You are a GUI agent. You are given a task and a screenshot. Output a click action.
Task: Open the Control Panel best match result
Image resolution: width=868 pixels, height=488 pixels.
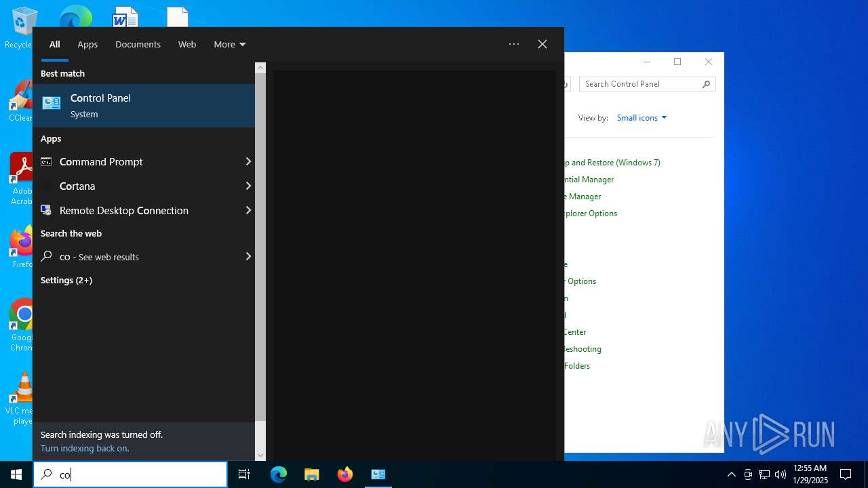[x=144, y=106]
